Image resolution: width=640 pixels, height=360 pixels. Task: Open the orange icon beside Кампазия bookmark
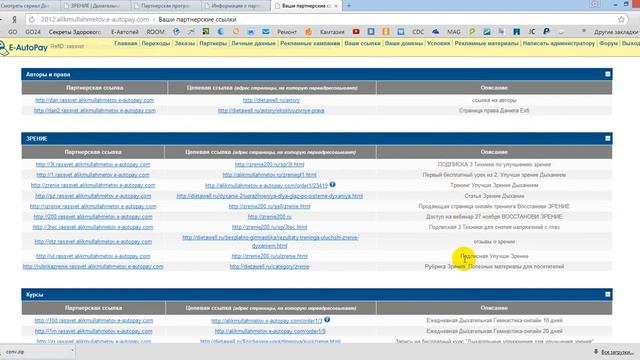(x=309, y=31)
